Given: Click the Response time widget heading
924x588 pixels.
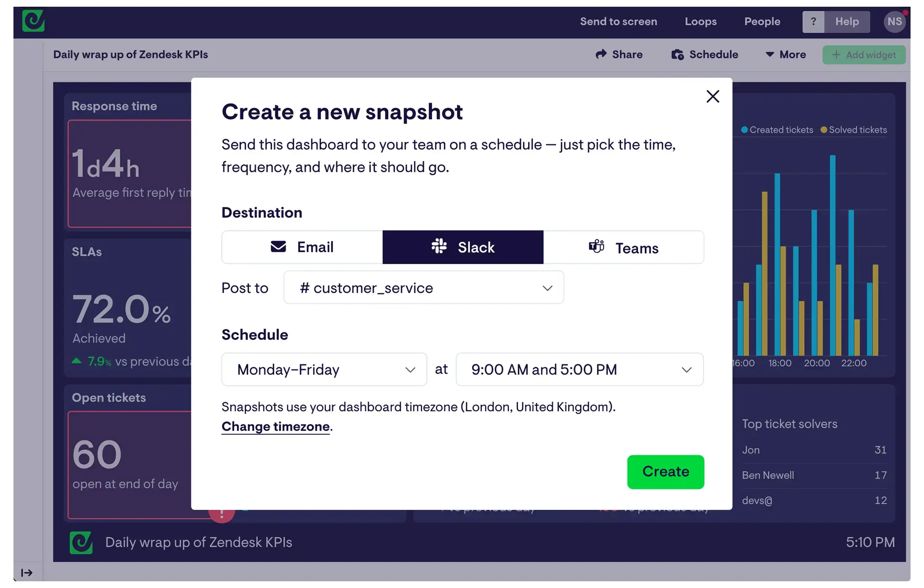Looking at the screenshot, I should [x=114, y=106].
